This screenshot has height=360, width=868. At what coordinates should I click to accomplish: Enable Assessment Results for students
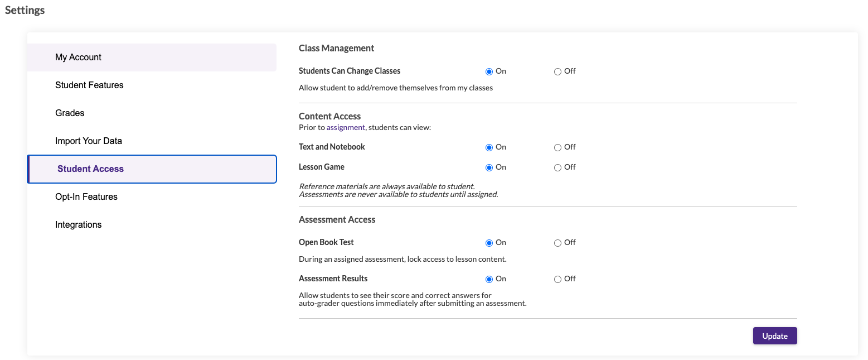[x=489, y=279]
